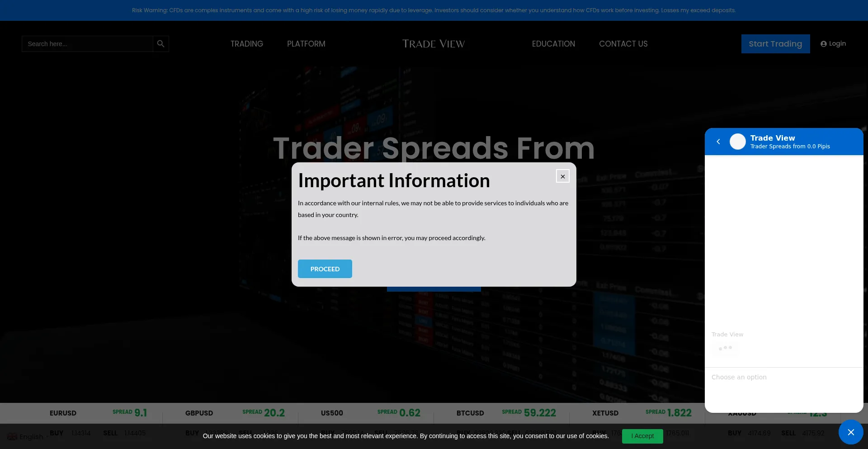This screenshot has height=449, width=868.
Task: Click the BTCUSD spread value 59.222
Action: pyautogui.click(x=540, y=413)
